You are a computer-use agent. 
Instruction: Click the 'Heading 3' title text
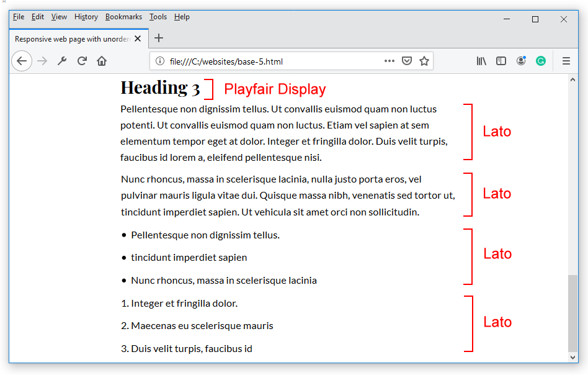tap(160, 88)
